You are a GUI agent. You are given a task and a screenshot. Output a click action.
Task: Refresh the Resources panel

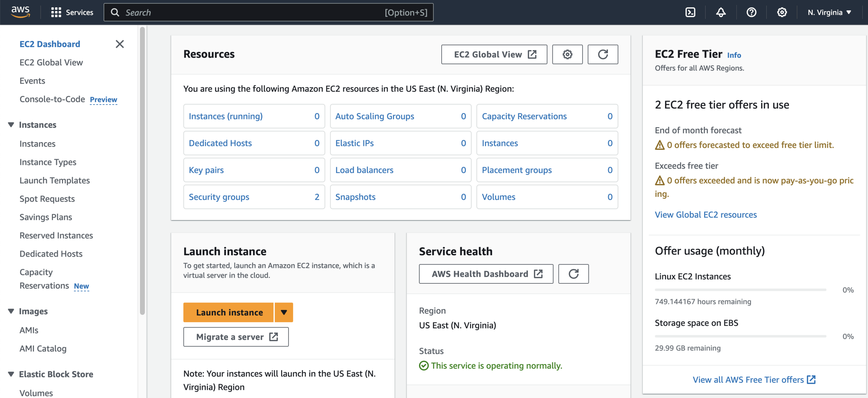pyautogui.click(x=603, y=55)
